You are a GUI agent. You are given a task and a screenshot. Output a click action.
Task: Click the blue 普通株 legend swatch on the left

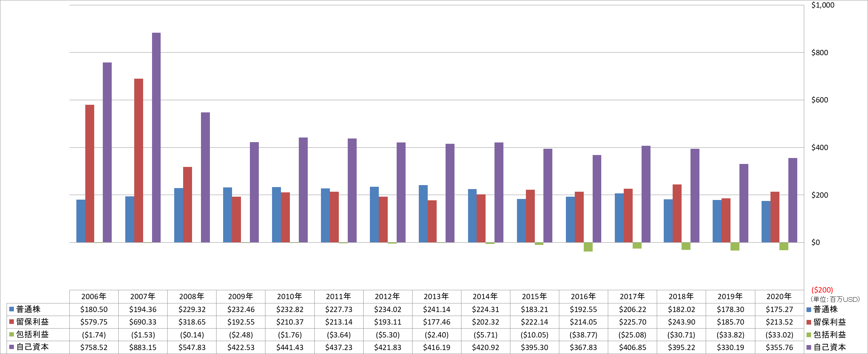(x=12, y=309)
